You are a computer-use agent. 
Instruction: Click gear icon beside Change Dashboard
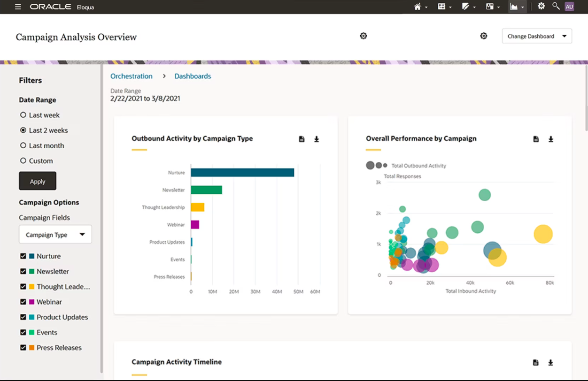tap(484, 36)
